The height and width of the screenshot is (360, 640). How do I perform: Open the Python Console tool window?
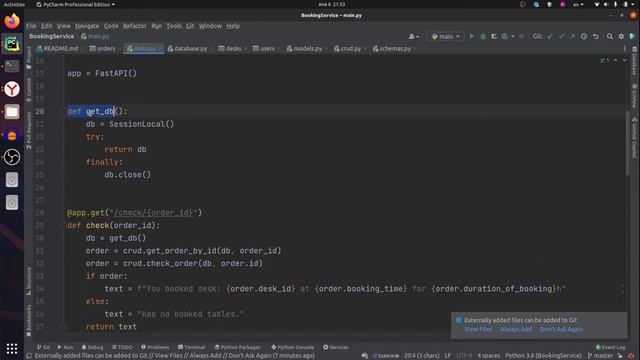click(x=293, y=347)
